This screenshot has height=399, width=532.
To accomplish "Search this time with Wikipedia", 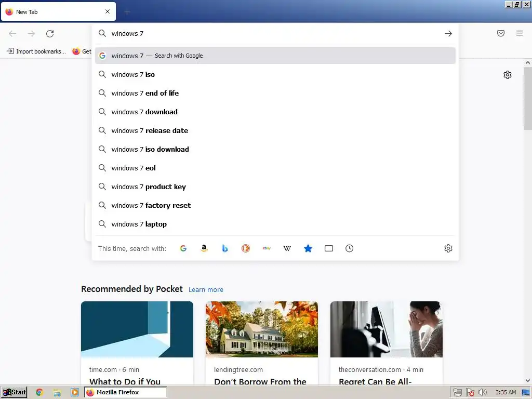I will coord(287,248).
